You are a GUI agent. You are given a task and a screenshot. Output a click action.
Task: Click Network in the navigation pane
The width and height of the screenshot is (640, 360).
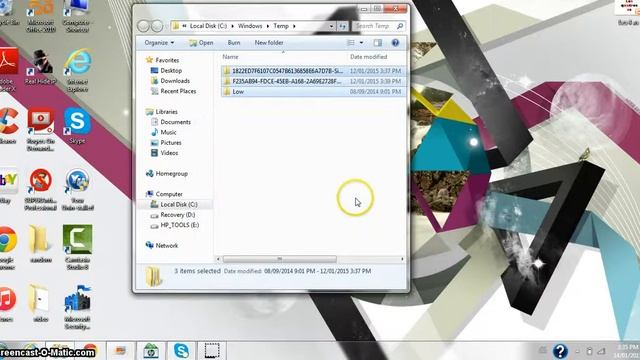tap(167, 246)
